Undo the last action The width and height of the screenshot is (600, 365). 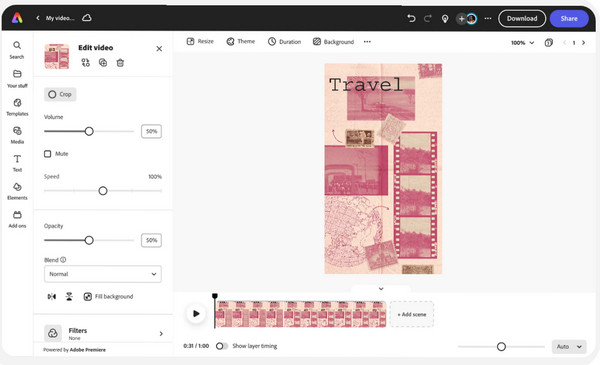411,18
